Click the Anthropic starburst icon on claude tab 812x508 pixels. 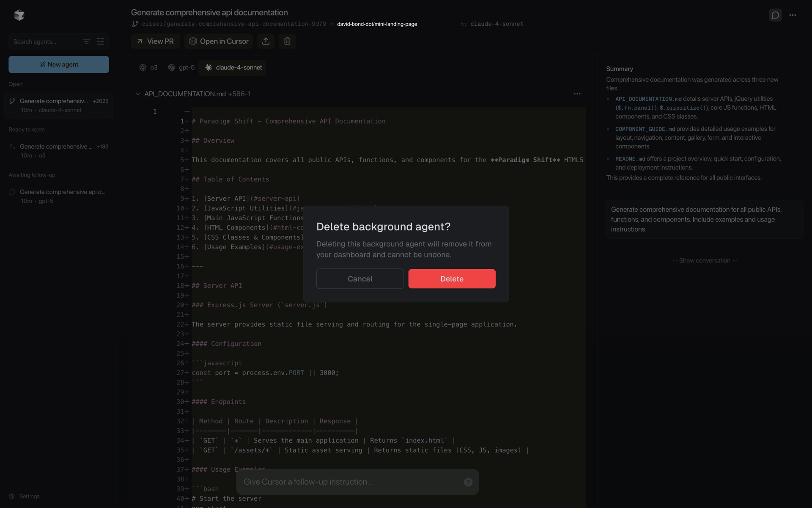(x=208, y=67)
